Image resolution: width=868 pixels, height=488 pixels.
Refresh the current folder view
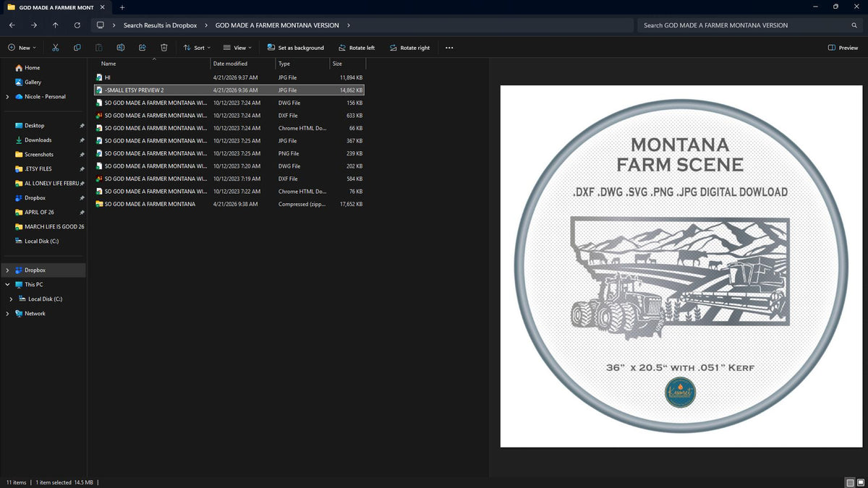pos(77,25)
